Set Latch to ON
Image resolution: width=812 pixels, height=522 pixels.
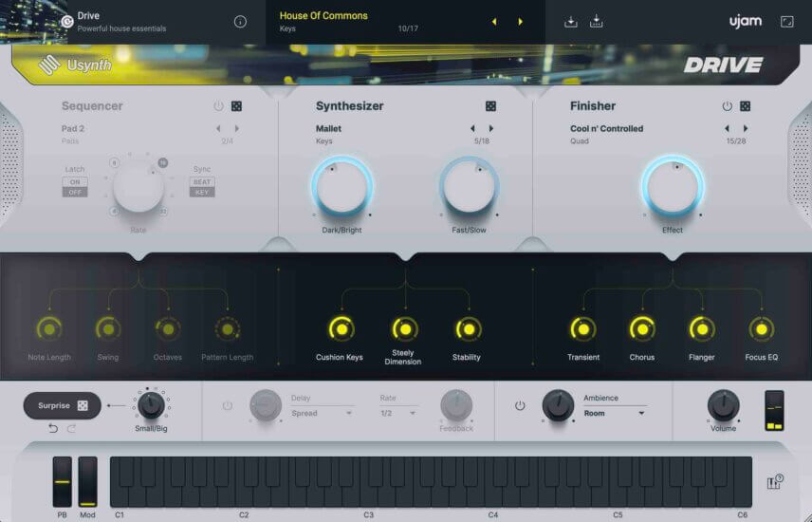[75, 182]
